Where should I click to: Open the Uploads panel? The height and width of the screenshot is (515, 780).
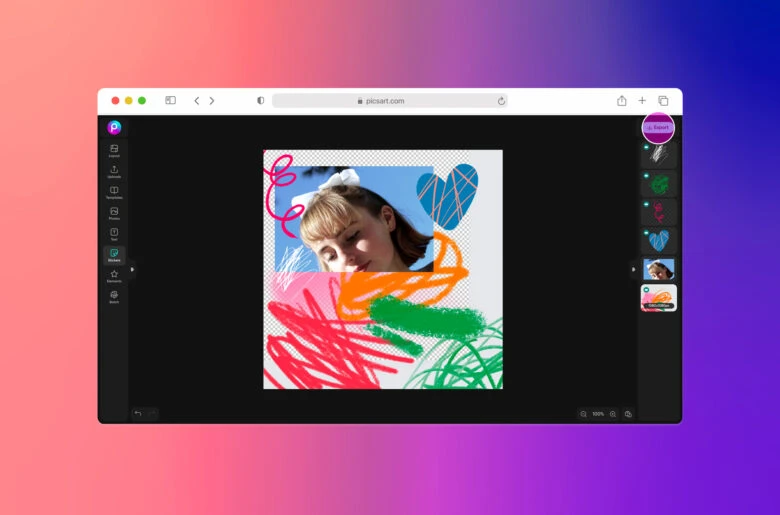pos(114,171)
